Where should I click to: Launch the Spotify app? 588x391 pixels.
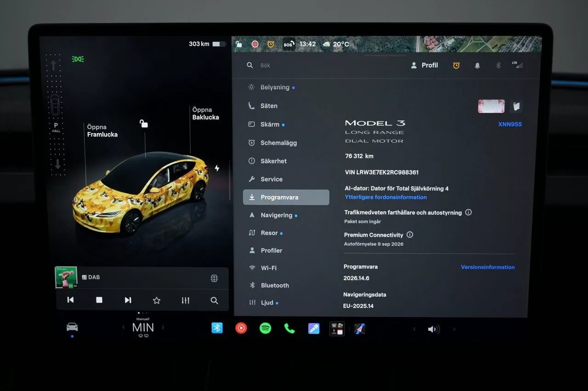pos(265,328)
